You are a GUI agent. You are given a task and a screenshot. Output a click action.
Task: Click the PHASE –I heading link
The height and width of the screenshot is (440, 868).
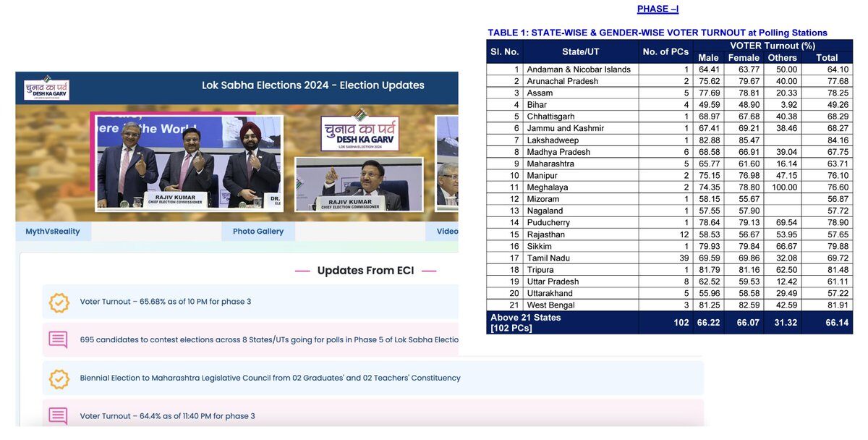coord(658,9)
